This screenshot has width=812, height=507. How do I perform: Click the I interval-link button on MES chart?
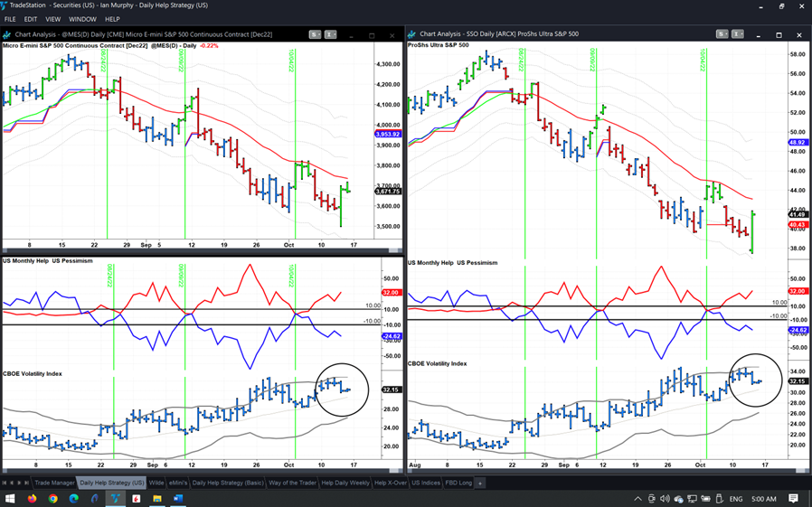coord(330,34)
